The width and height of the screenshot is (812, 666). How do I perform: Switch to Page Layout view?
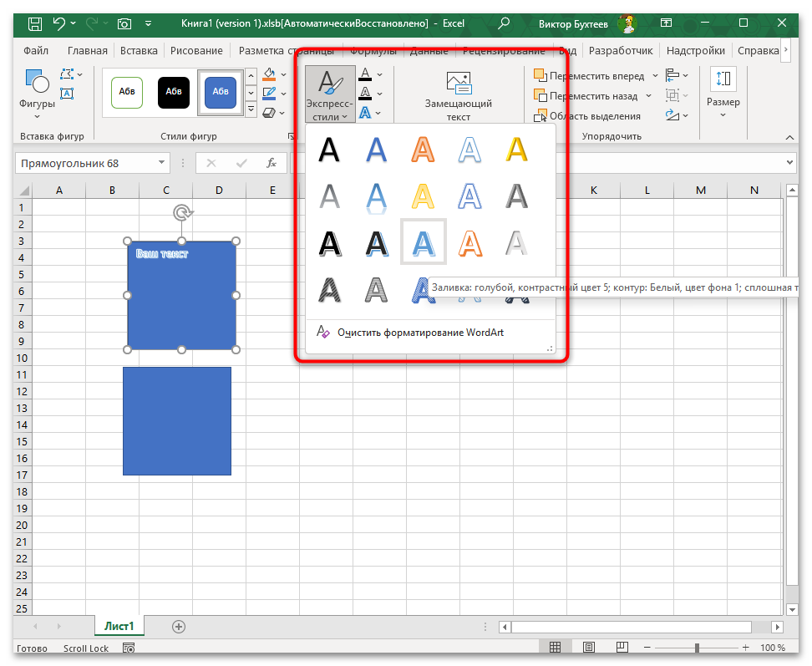(589, 648)
